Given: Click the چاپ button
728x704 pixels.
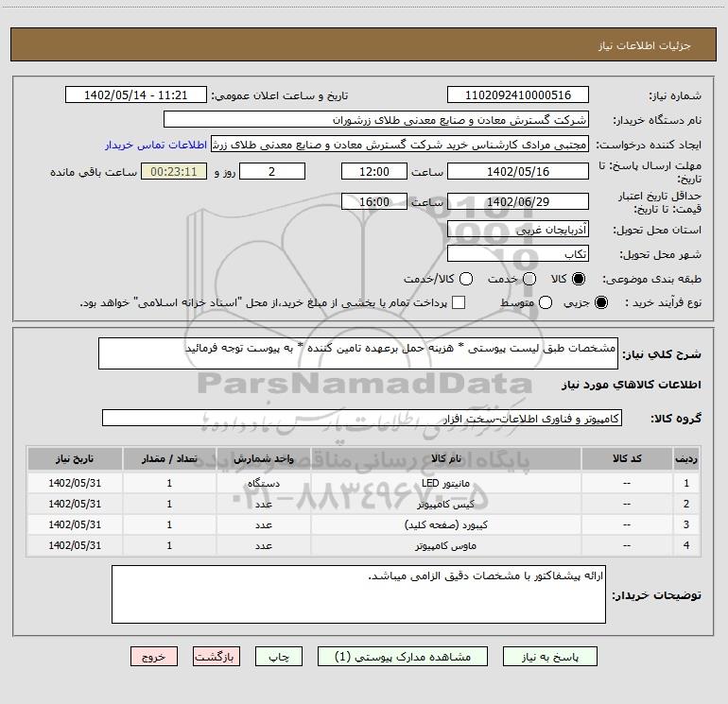Looking at the screenshot, I should (x=279, y=657).
